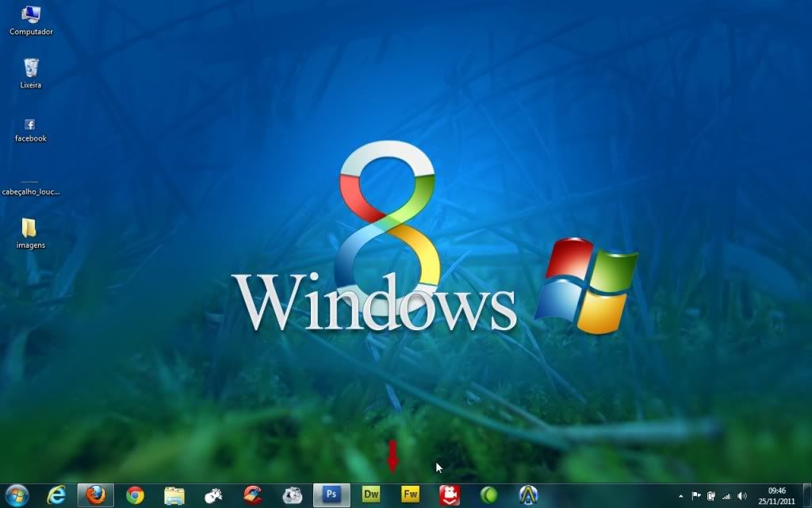Open the volume speaker control in tray
812x508 pixels.
point(742,496)
